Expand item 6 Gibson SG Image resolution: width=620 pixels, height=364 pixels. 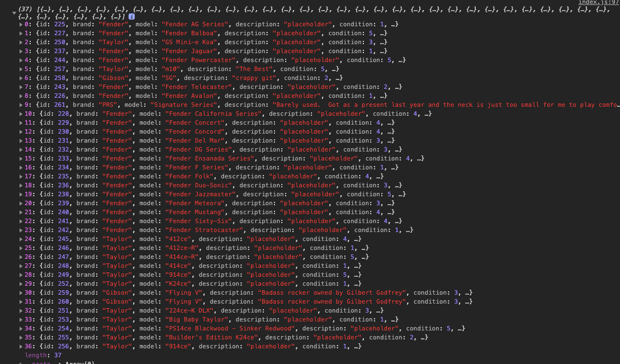coord(21,78)
